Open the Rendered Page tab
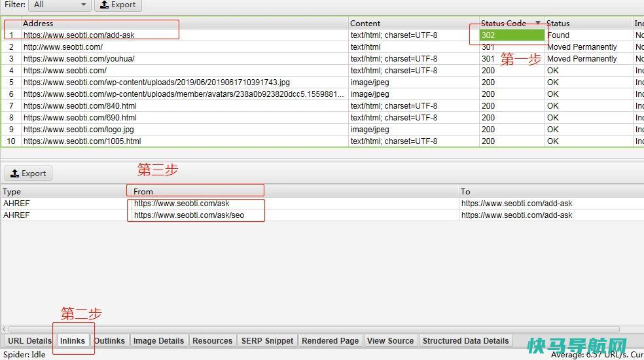644x360 pixels. pyautogui.click(x=331, y=340)
